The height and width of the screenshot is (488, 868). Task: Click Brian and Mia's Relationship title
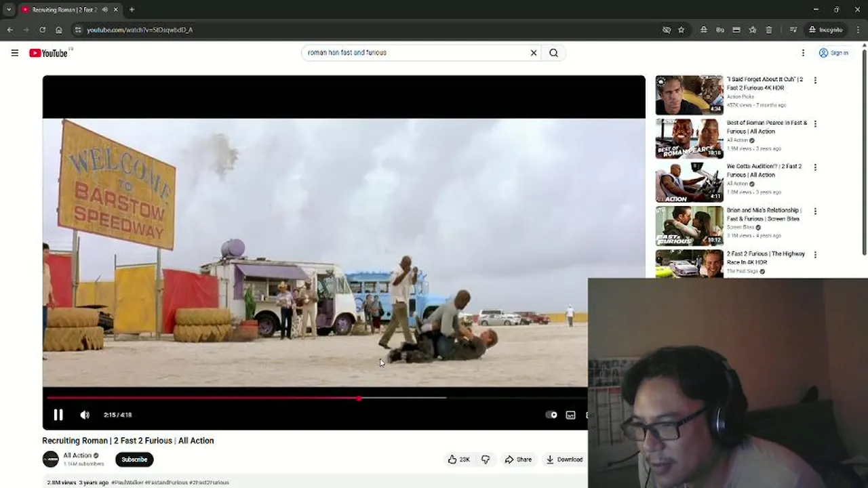(x=764, y=215)
